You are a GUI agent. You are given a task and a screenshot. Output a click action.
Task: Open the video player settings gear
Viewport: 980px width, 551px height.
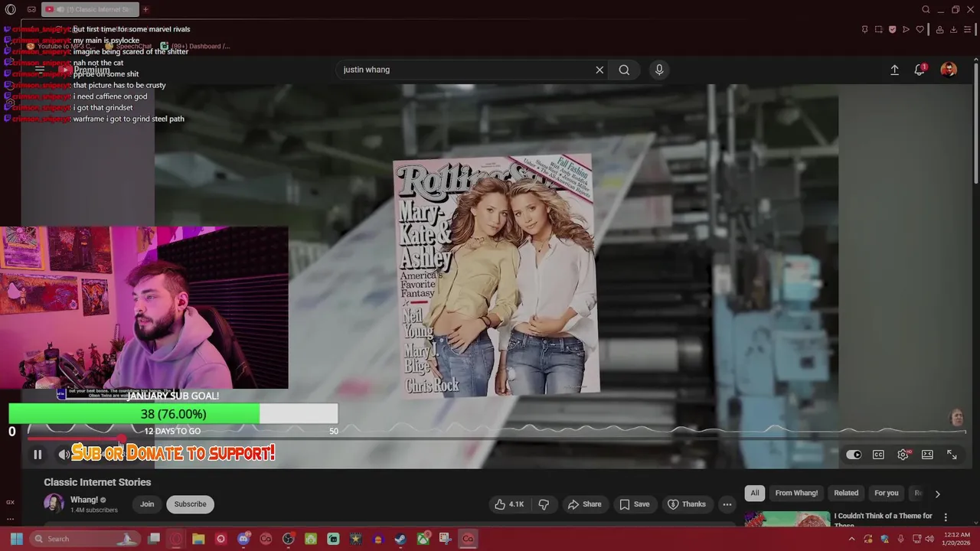[903, 455]
